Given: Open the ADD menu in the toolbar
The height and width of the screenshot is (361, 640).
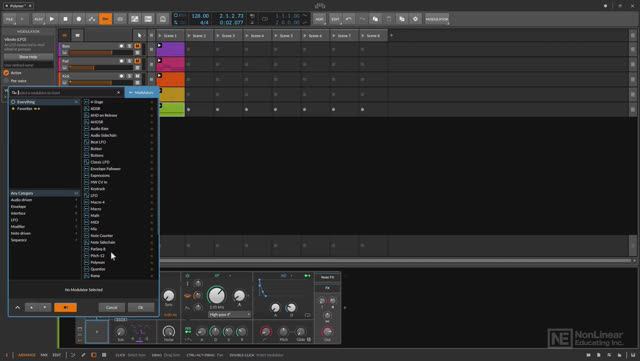Looking at the screenshot, I should (319, 19).
